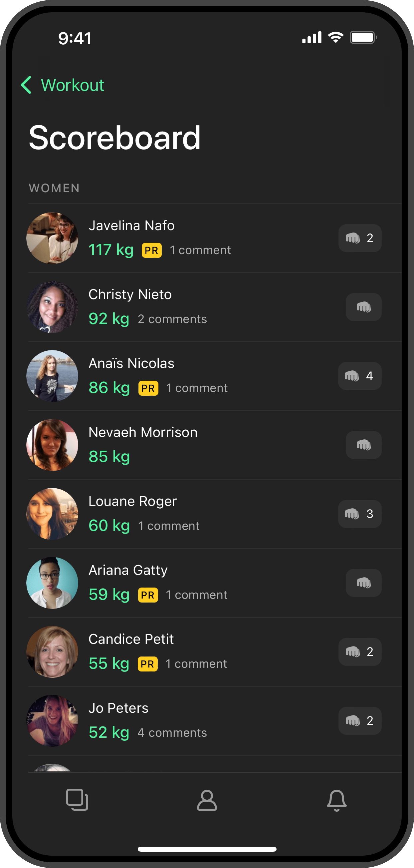This screenshot has height=868, width=414.
Task: Switch to the profile tab
Action: pyautogui.click(x=207, y=800)
